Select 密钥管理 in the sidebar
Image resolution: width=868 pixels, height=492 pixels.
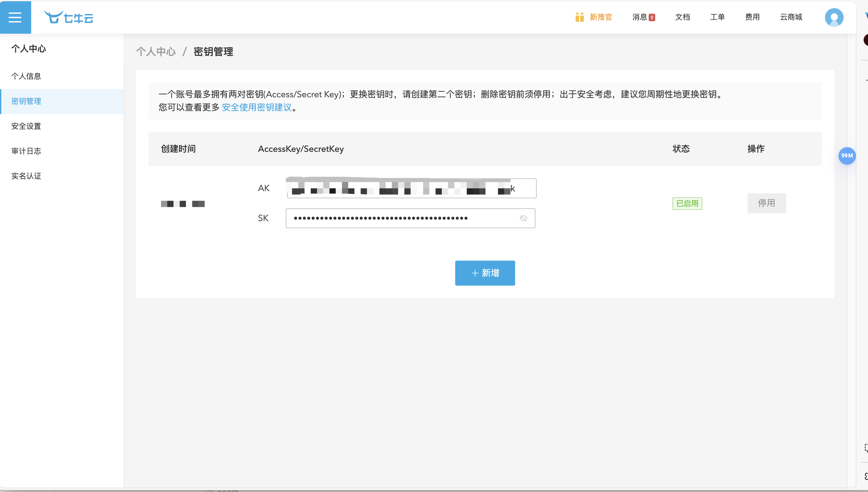[27, 101]
